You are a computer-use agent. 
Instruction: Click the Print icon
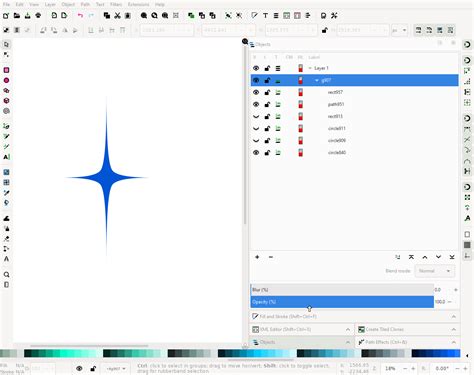click(38, 15)
